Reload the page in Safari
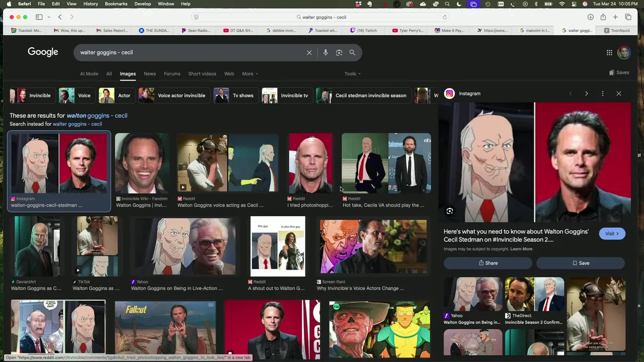644x362 pixels. (x=445, y=17)
